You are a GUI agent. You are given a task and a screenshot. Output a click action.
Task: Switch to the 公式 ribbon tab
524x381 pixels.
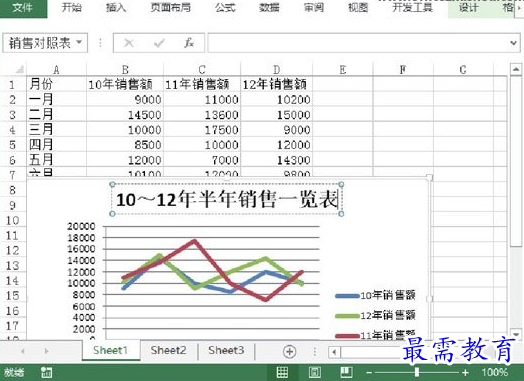(225, 7)
